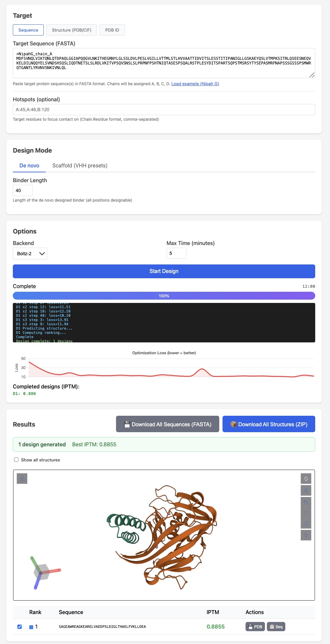The height and width of the screenshot is (644, 330).
Task: Open the wrench controls panel icon
Action: tap(306, 502)
